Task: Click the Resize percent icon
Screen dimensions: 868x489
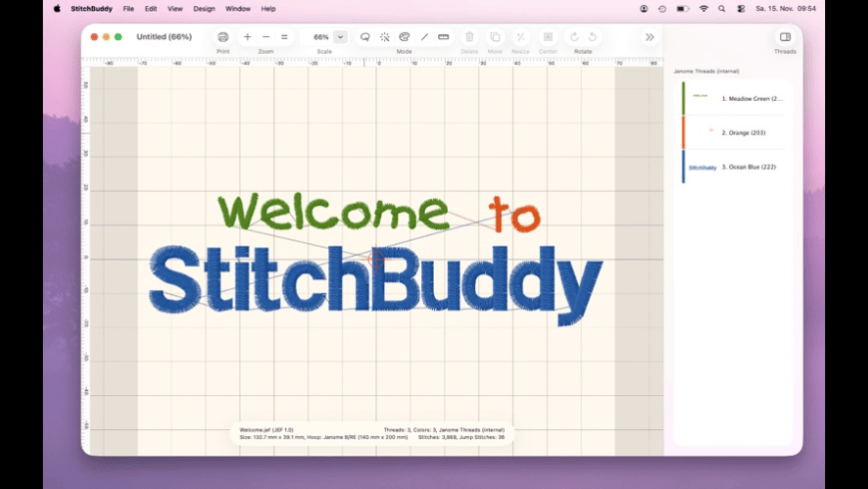Action: 521,37
